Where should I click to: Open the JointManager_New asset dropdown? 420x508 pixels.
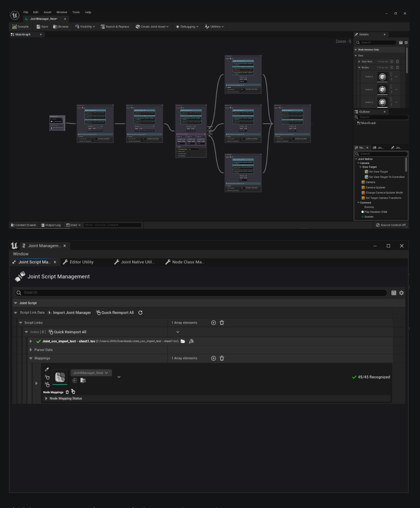pos(91,373)
